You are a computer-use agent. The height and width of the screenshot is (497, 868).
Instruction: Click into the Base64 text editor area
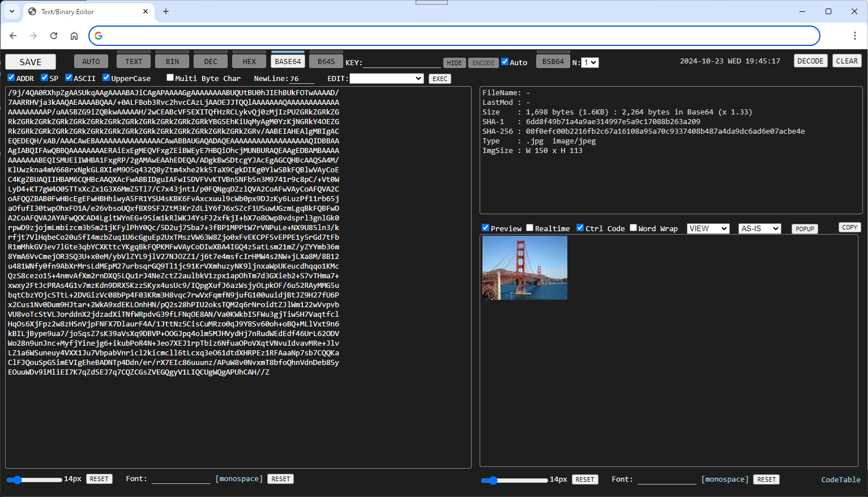[x=238, y=277]
